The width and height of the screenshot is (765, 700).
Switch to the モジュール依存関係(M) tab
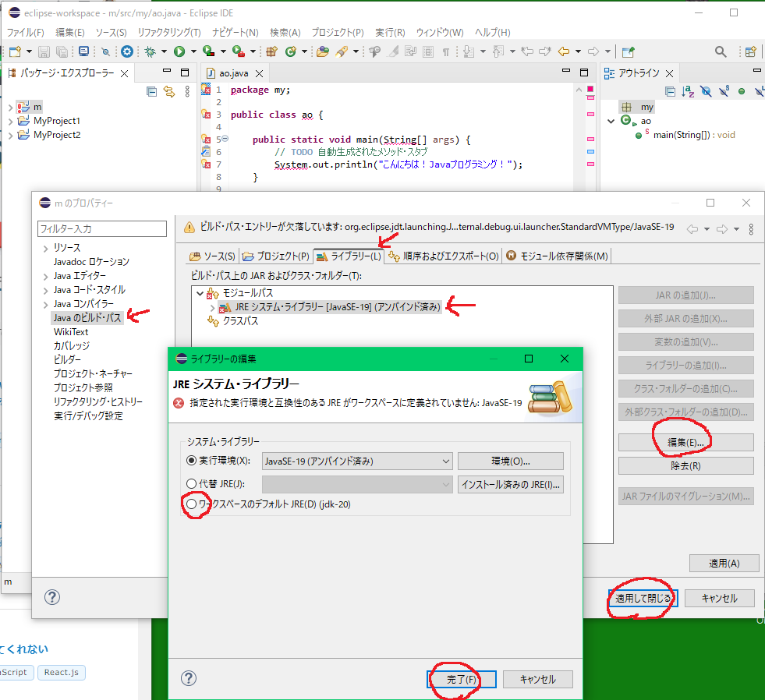pos(558,256)
